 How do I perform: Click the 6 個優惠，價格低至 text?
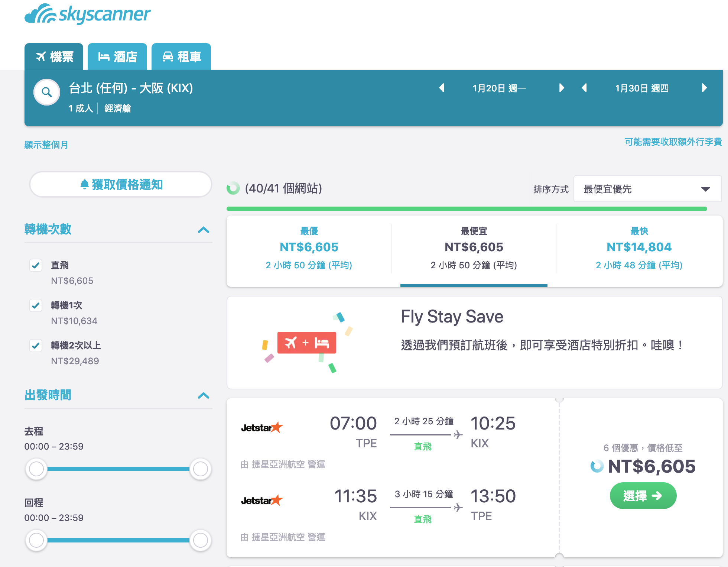coord(643,448)
